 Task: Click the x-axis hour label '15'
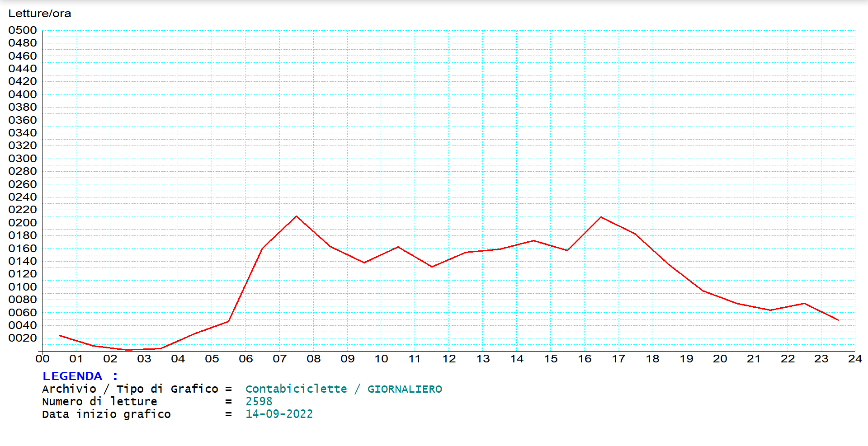coord(551,359)
